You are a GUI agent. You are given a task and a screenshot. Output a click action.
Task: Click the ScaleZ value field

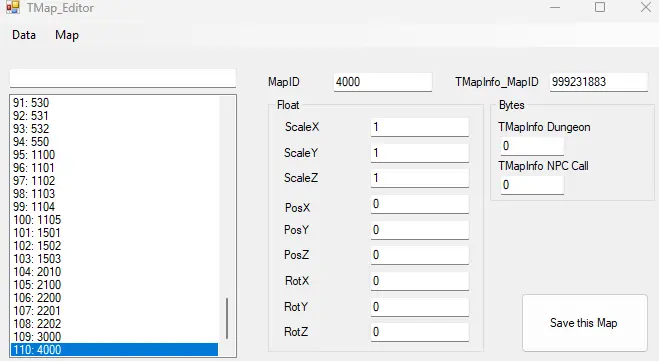[419, 178]
